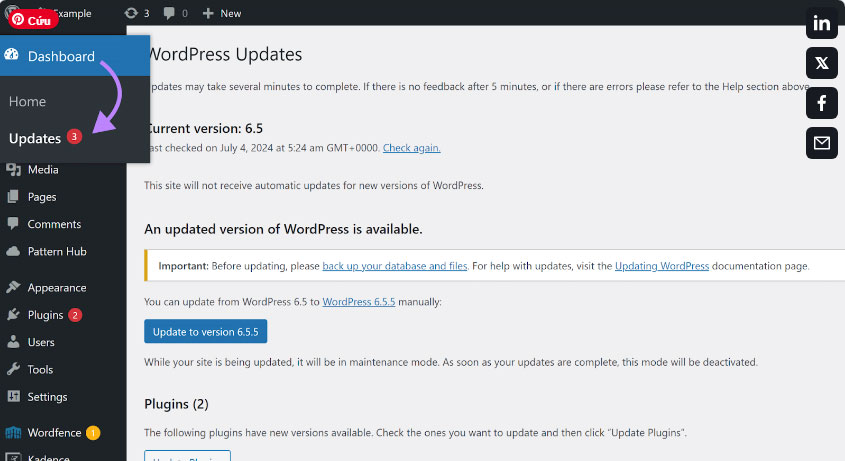The image size is (845, 461).
Task: Click the Check again link
Action: click(411, 148)
